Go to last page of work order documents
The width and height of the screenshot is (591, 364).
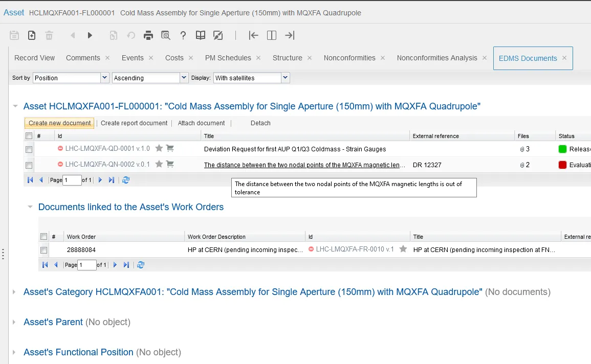click(126, 265)
